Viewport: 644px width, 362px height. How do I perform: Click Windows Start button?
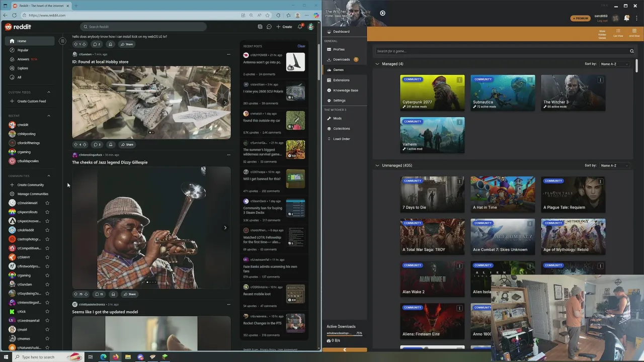(x=6, y=357)
